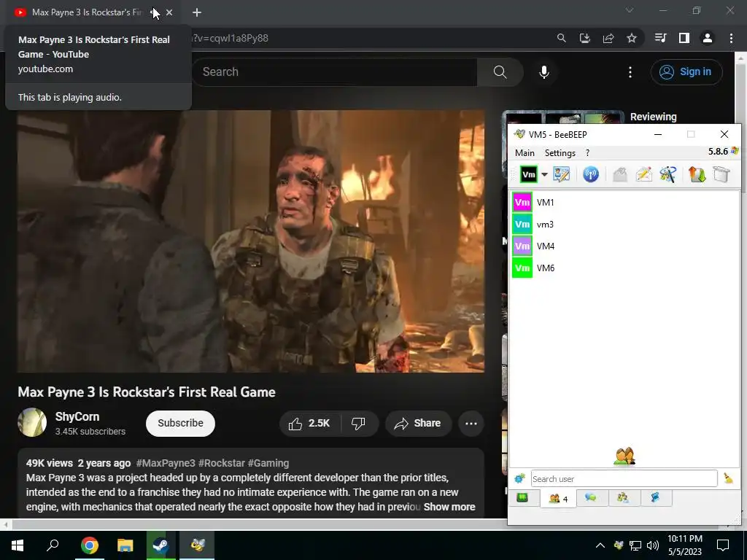Screen dimensions: 747x560
Task: Open the Chrome three-dot menu
Action: [x=731, y=38]
